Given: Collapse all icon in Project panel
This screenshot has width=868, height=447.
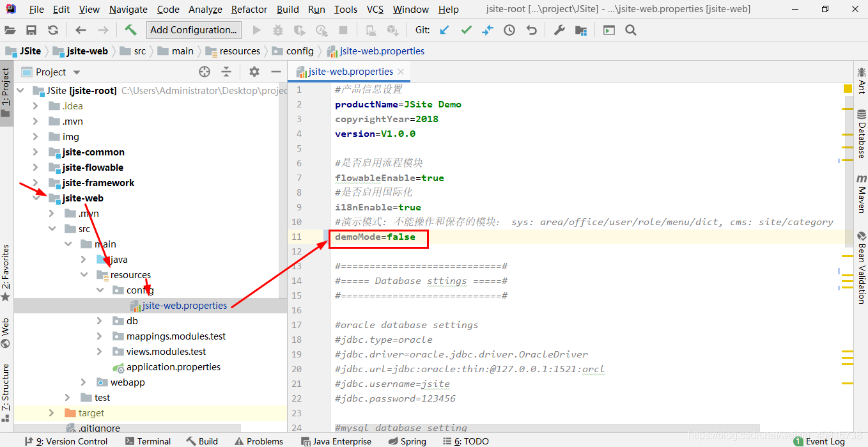Looking at the screenshot, I should 226,72.
